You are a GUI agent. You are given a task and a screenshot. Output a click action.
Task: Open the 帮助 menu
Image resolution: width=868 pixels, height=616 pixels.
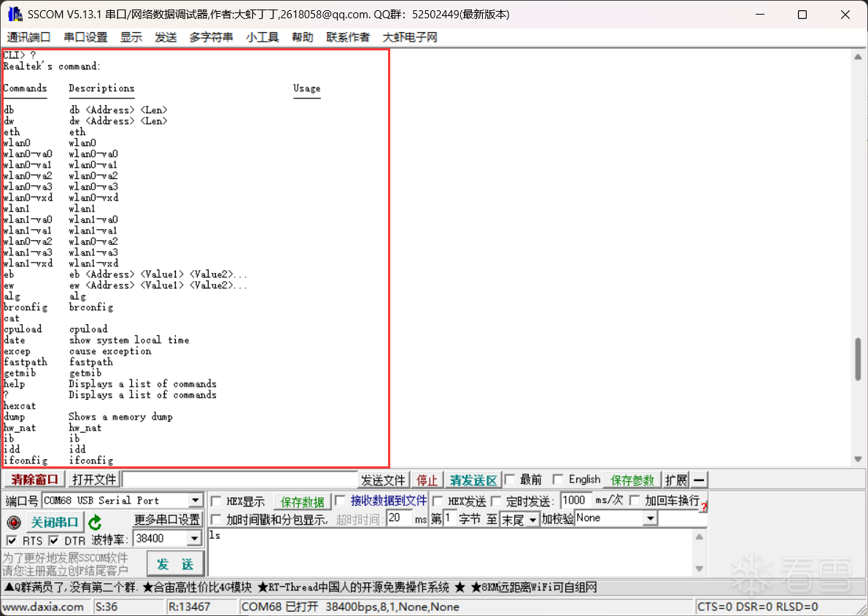click(302, 37)
